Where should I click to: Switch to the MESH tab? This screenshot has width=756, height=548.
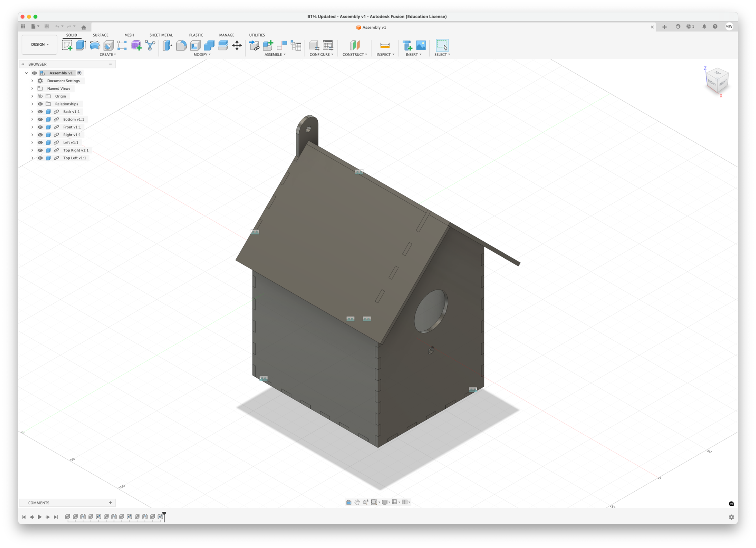point(129,35)
